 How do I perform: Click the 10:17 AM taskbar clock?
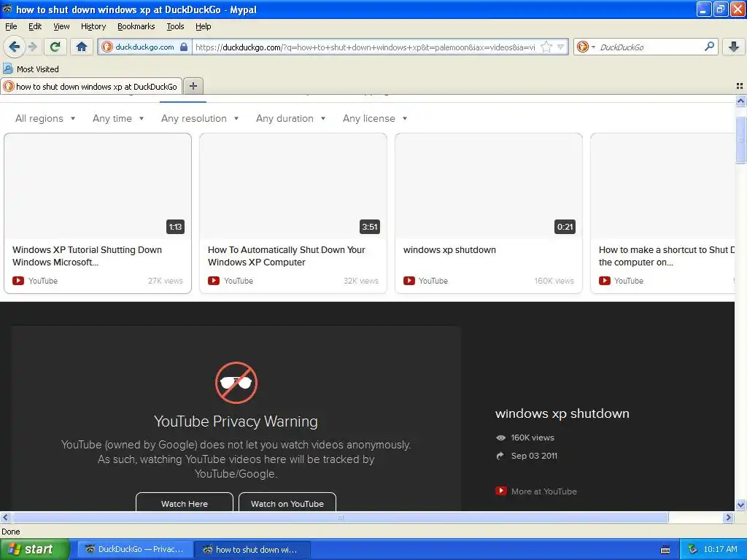coord(720,549)
